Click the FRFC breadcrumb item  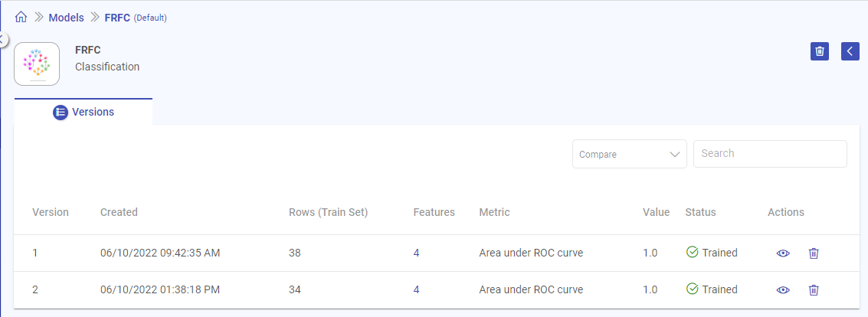tap(118, 17)
